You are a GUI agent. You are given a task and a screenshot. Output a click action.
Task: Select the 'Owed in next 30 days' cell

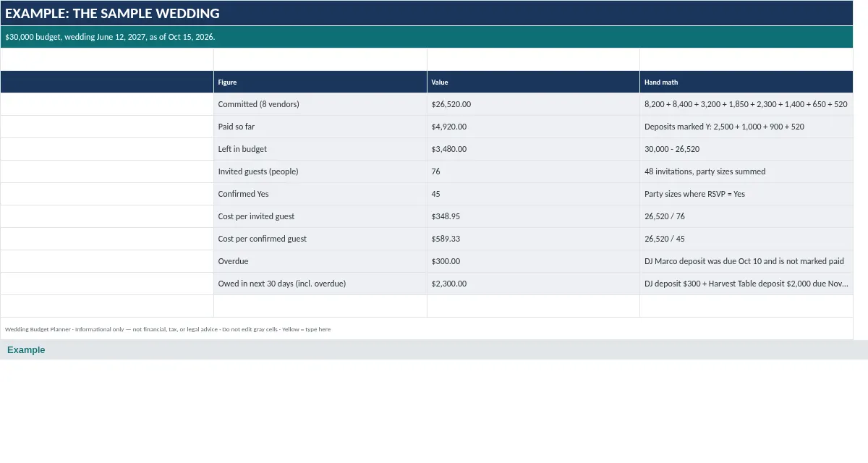click(x=320, y=284)
